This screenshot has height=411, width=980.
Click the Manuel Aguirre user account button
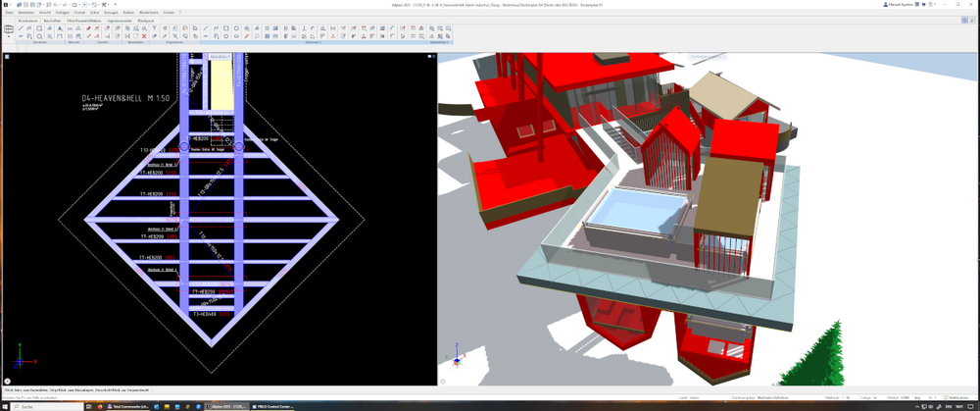point(897,5)
